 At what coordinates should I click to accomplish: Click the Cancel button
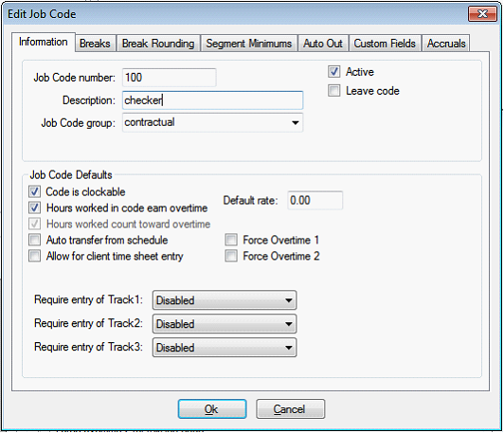(x=290, y=409)
